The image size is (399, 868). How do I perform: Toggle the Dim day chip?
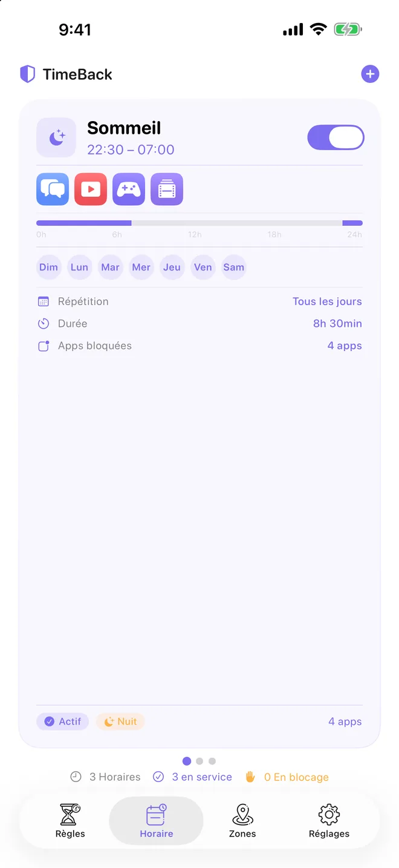point(49,267)
